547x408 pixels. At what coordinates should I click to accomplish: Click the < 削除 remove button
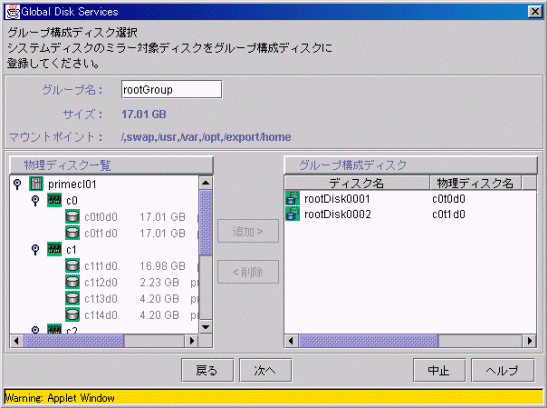click(x=248, y=272)
